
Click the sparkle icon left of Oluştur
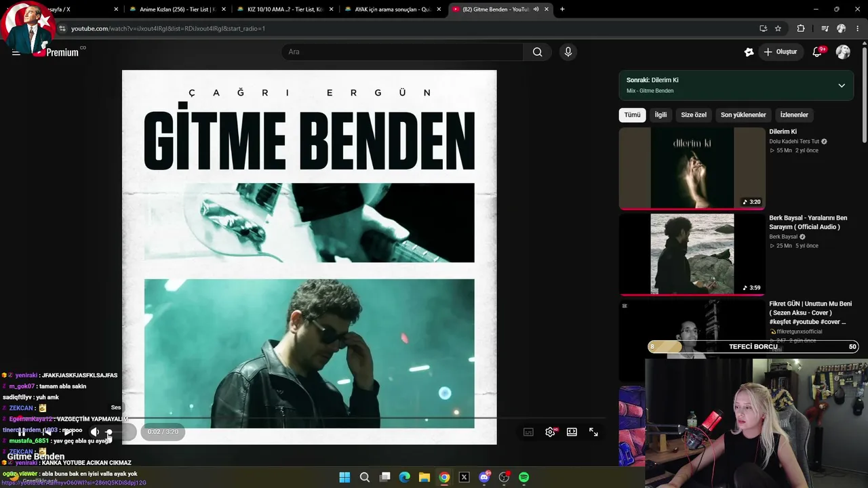[x=749, y=52]
